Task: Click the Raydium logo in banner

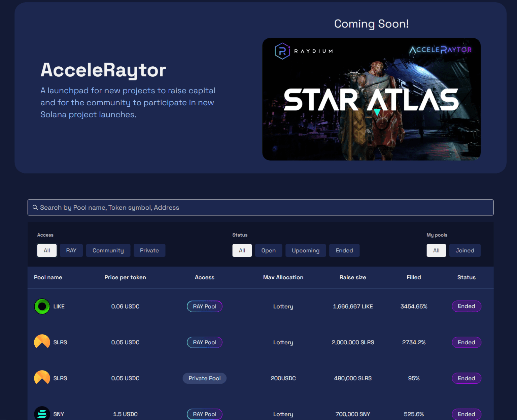Action: (282, 51)
